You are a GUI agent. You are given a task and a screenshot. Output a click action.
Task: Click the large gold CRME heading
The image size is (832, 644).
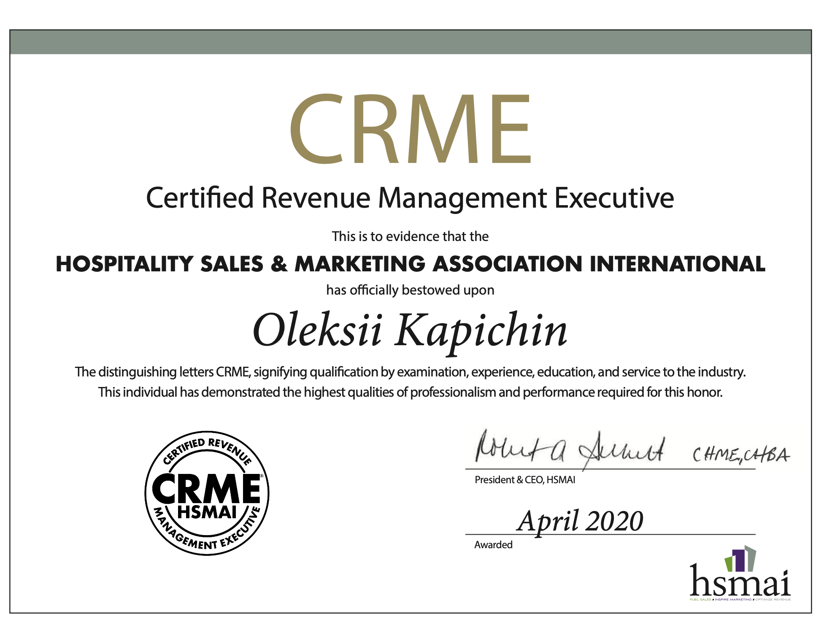(x=410, y=129)
